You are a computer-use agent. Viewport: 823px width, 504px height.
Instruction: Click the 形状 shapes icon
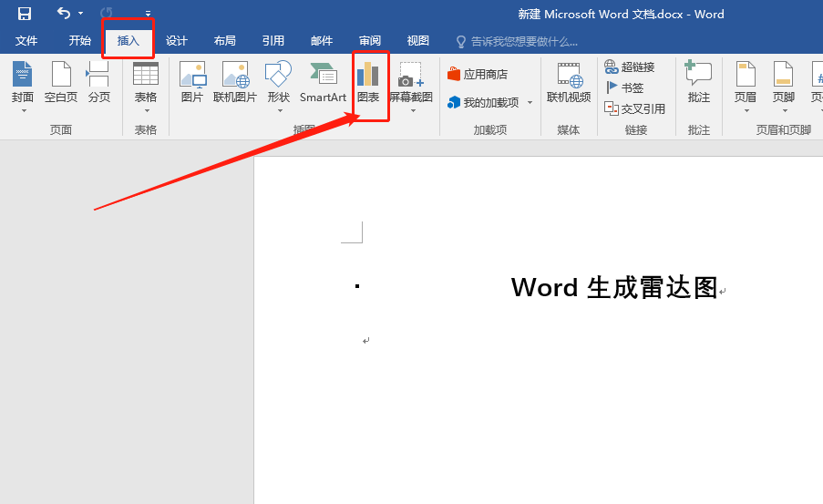[278, 74]
